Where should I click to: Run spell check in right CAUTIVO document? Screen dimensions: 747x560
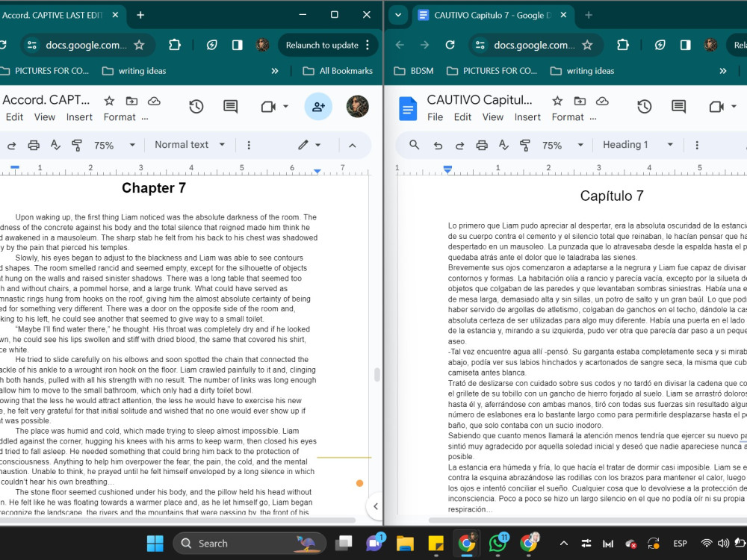tap(503, 146)
